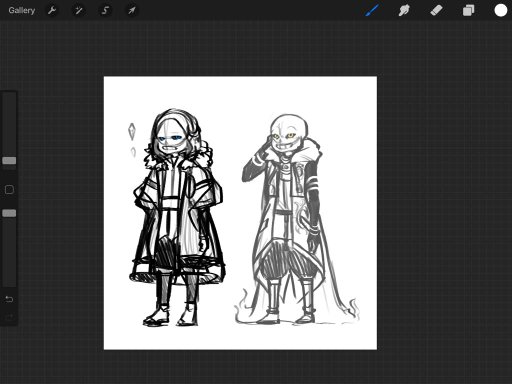Screen dimensions: 512x384
Task: Click the diamond crystal doodle on canvas
Action: [x=132, y=131]
